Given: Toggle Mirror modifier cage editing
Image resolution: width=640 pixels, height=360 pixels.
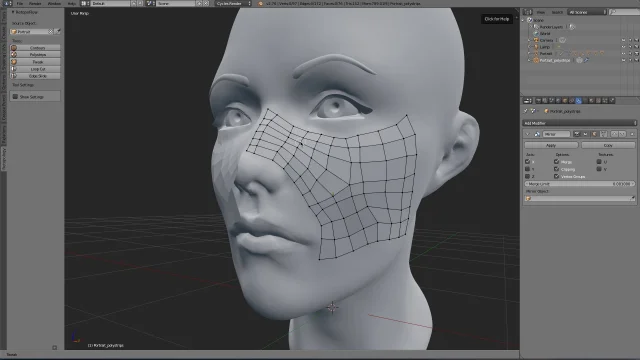Looking at the screenshot, I should (x=603, y=134).
